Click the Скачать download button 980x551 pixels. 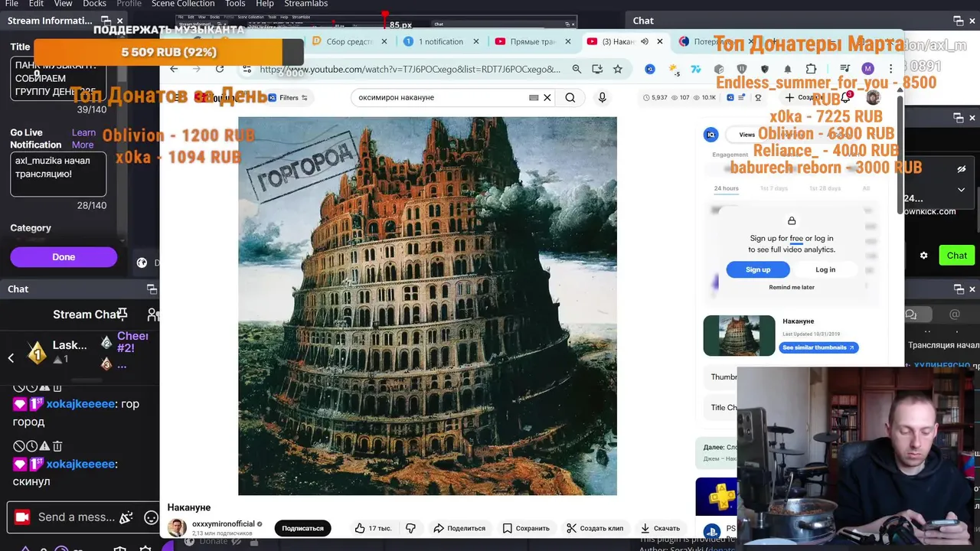click(x=660, y=528)
